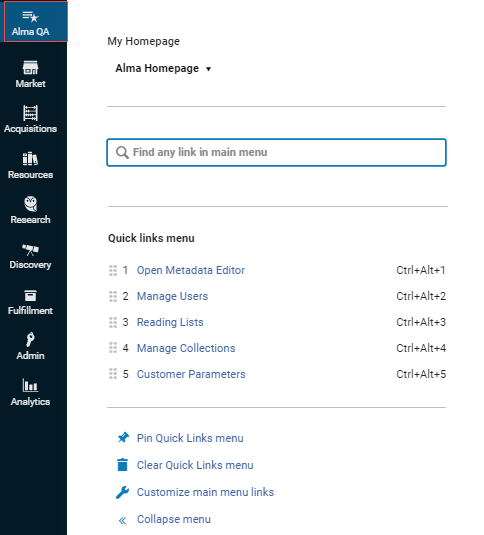Open Metadata Editor quick link
This screenshot has width=484, height=535.
(191, 270)
